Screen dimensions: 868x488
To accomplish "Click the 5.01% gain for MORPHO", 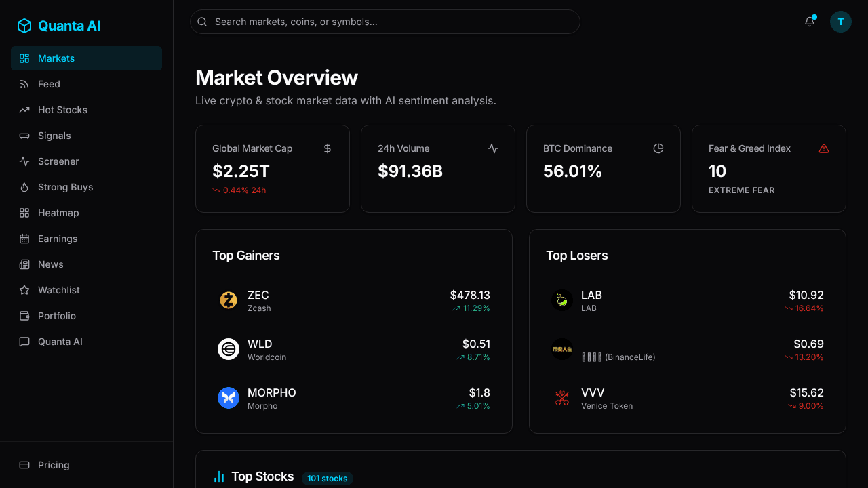I will pyautogui.click(x=473, y=406).
